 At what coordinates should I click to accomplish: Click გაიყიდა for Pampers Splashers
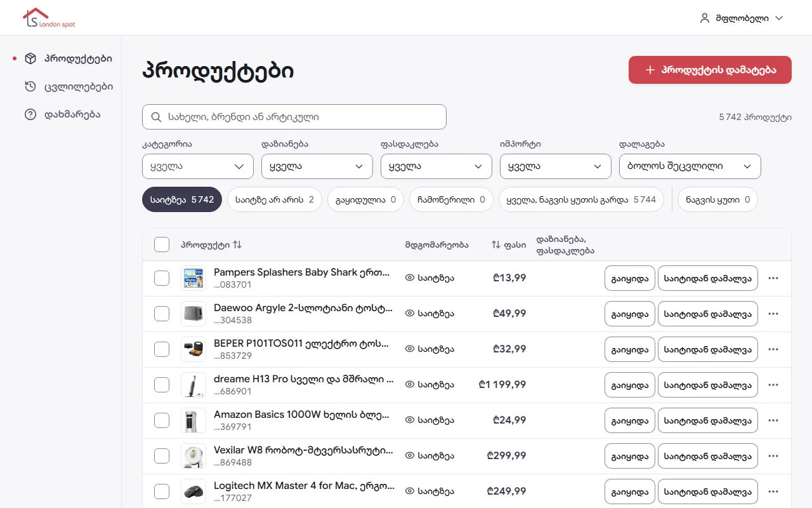[630, 278]
